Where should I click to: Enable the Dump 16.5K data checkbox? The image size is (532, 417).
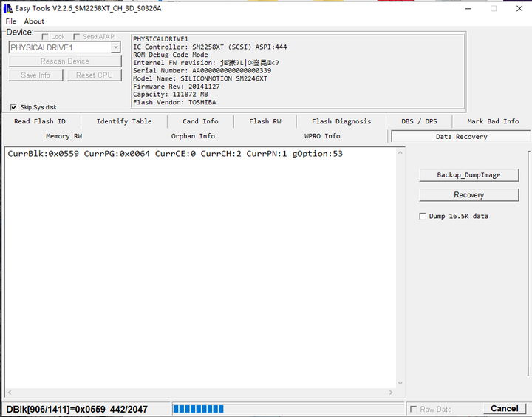coord(423,217)
